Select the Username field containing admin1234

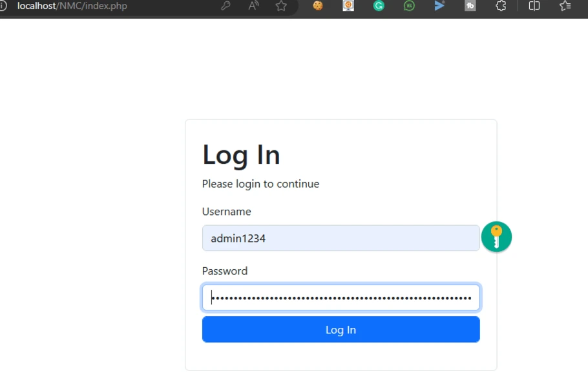[x=341, y=238]
